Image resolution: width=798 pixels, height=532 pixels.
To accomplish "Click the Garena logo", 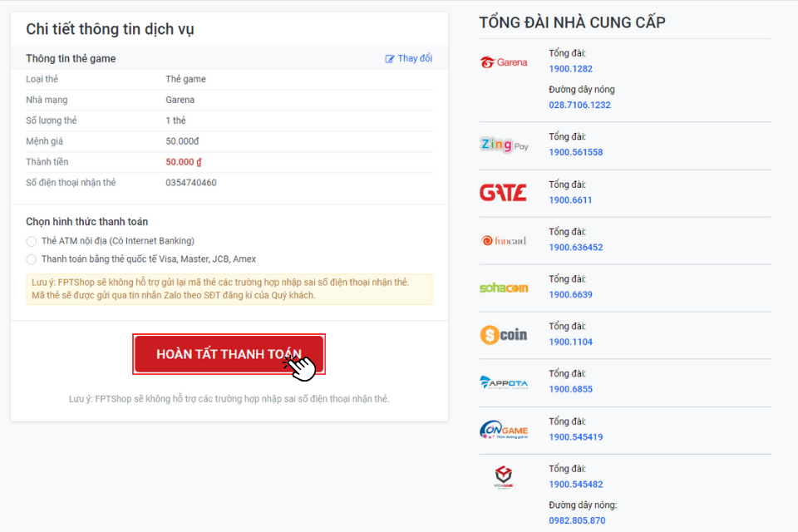I will (x=504, y=62).
